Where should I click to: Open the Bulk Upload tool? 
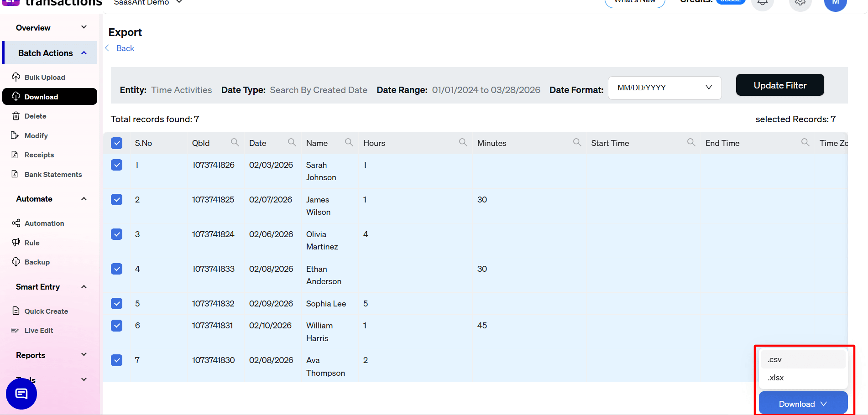pos(44,77)
